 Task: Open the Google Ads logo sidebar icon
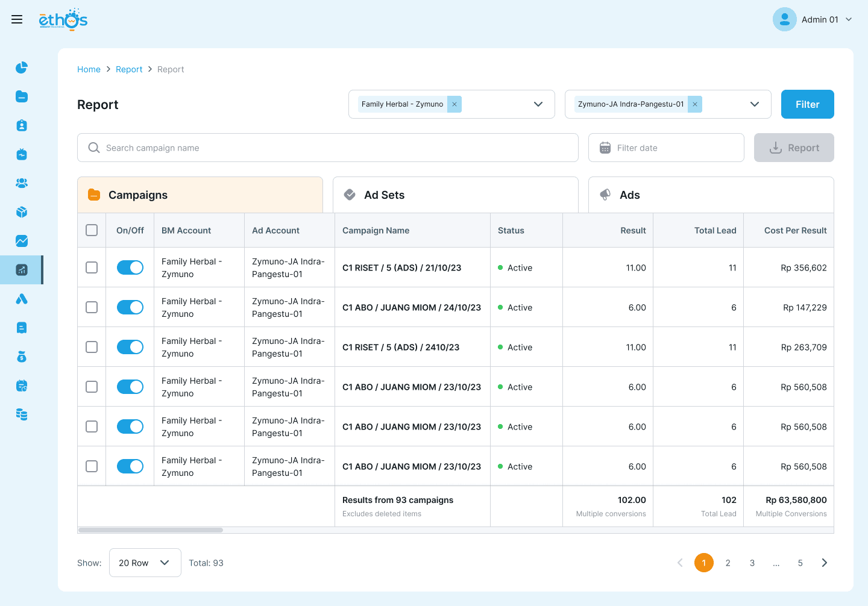(x=22, y=299)
